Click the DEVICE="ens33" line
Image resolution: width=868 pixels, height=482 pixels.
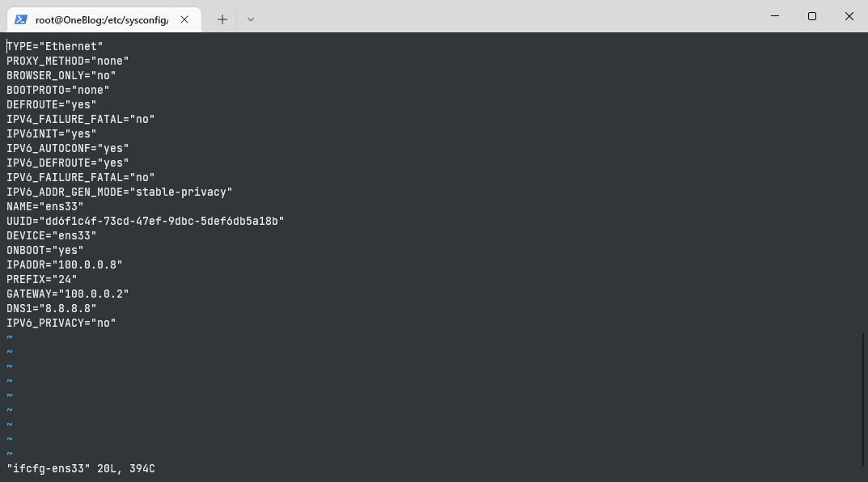tap(52, 235)
